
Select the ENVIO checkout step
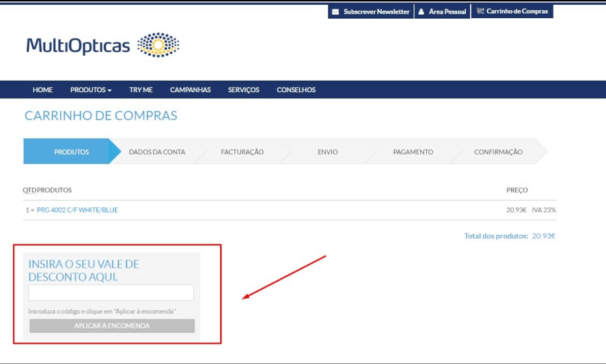(328, 151)
